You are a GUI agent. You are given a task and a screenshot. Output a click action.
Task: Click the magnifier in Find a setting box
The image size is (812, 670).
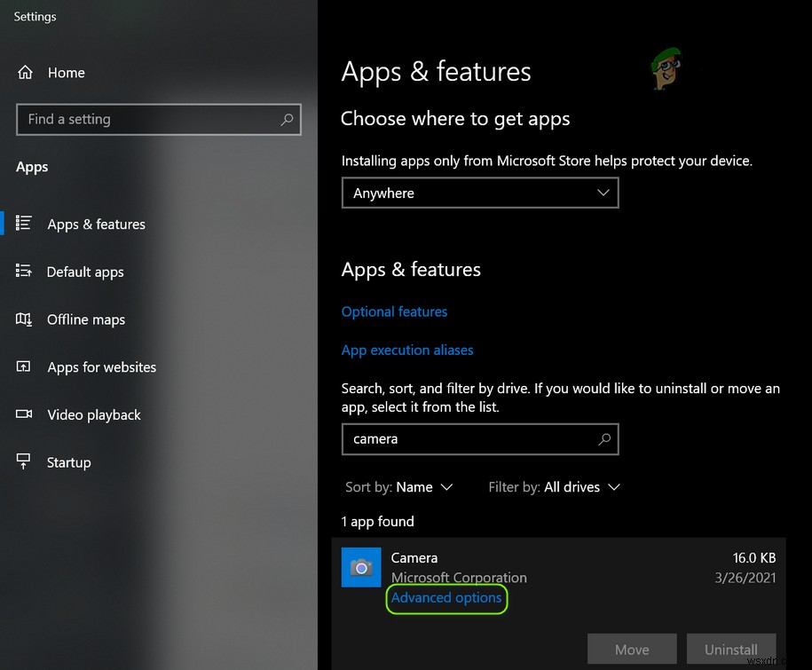(286, 119)
